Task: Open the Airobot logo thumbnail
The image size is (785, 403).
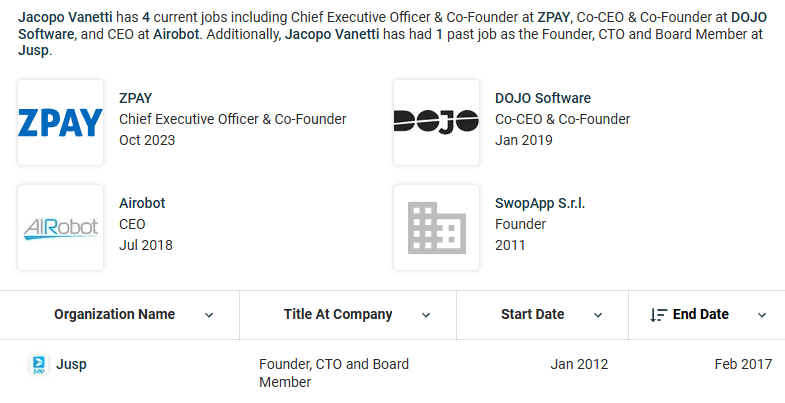Action: (x=61, y=228)
